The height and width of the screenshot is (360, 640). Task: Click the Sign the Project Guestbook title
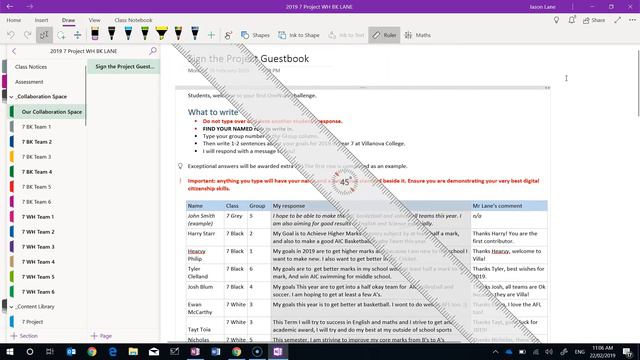pyautogui.click(x=248, y=58)
